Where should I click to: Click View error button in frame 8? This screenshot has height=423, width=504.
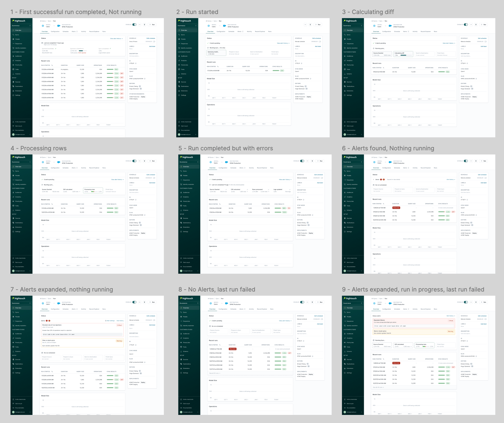tap(232, 349)
